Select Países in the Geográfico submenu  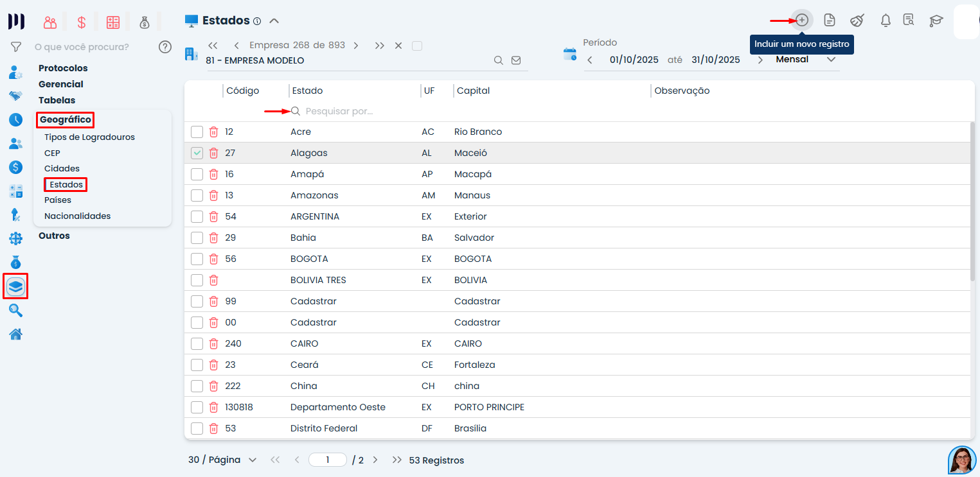58,200
